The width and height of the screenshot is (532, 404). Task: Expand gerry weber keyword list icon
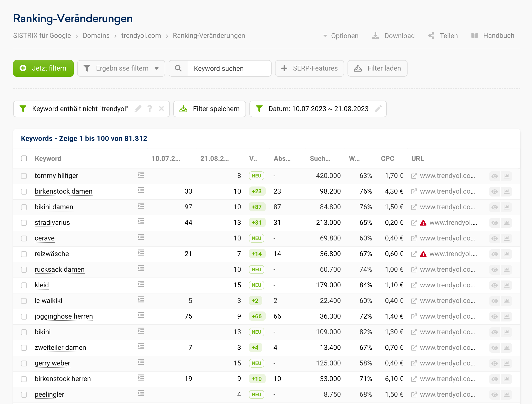(141, 362)
